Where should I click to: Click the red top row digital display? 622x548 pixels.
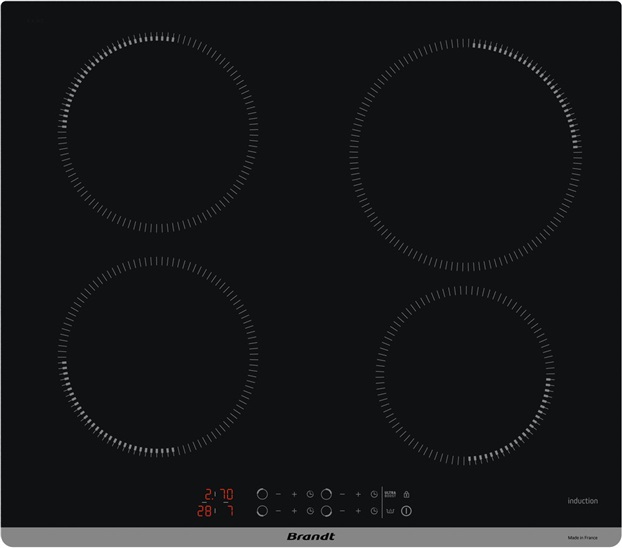click(220, 494)
